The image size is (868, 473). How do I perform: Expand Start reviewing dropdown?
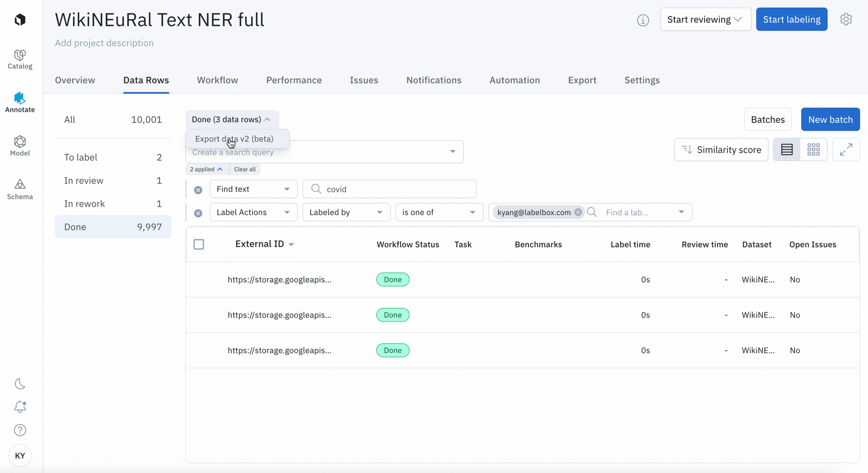705,20
